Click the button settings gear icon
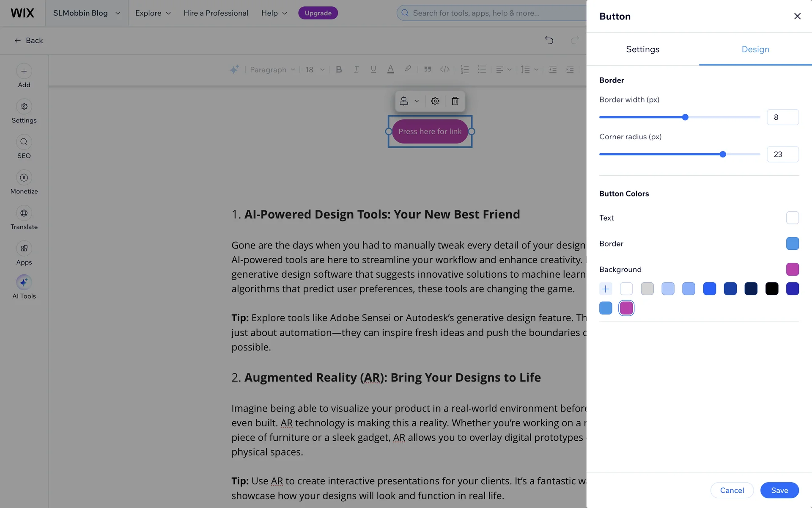 point(435,101)
